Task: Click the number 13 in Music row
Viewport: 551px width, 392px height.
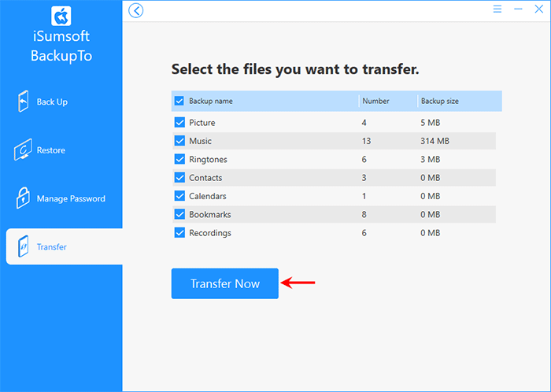Action: [x=366, y=141]
